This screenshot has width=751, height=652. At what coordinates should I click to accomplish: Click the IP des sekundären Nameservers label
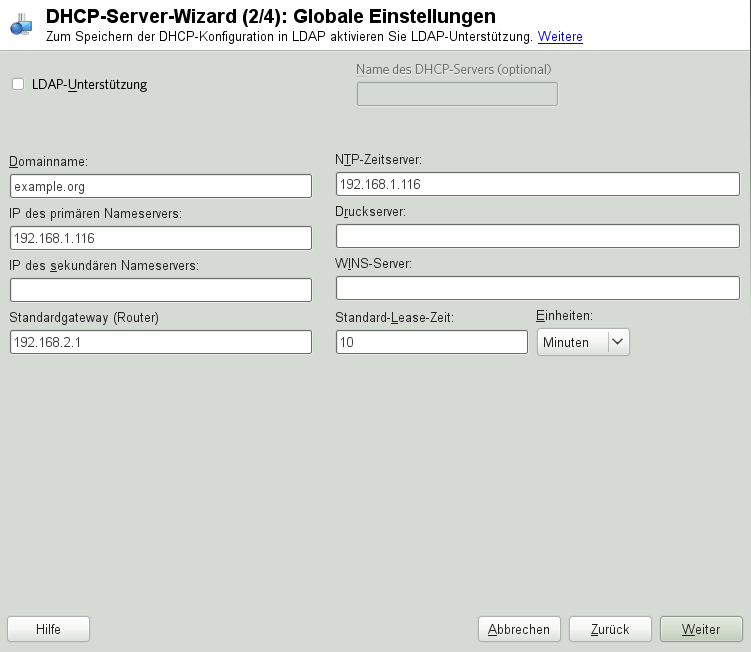pyautogui.click(x=104, y=265)
